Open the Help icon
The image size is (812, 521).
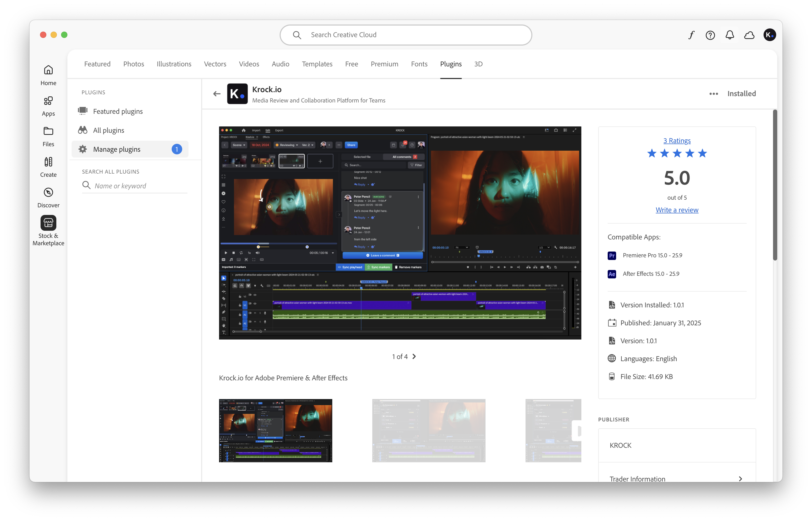click(710, 35)
